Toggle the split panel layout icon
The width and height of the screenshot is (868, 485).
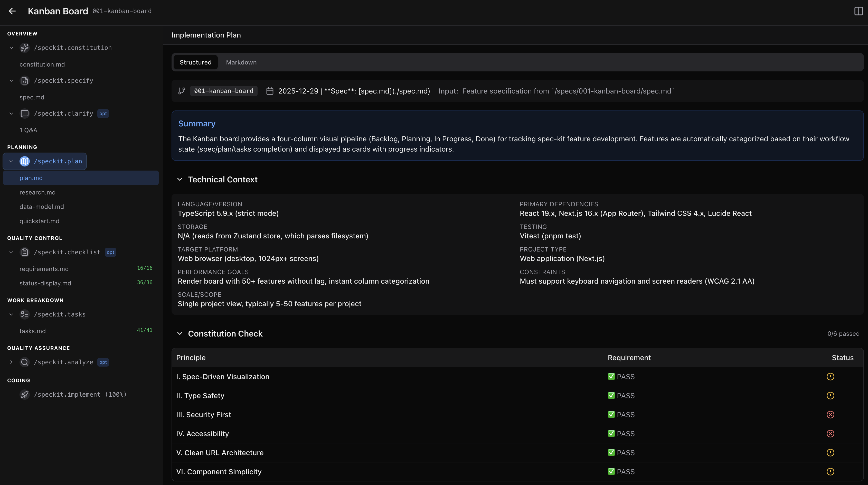(858, 11)
